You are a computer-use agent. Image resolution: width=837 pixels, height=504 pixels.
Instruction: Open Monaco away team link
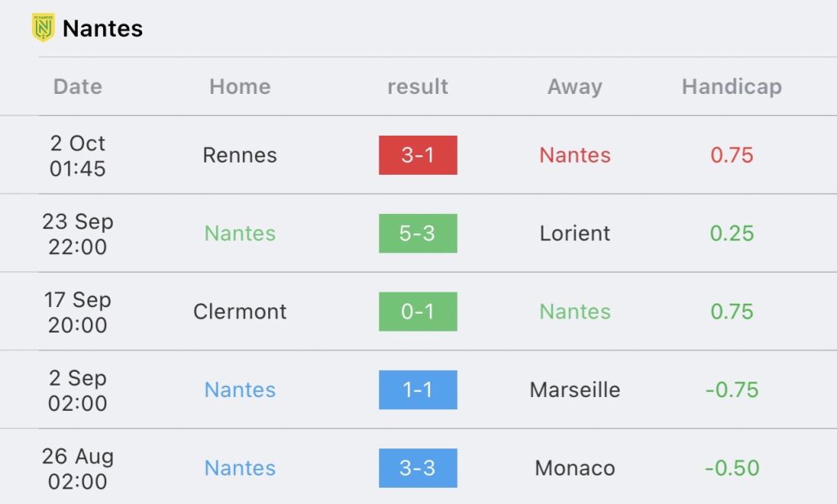(575, 468)
